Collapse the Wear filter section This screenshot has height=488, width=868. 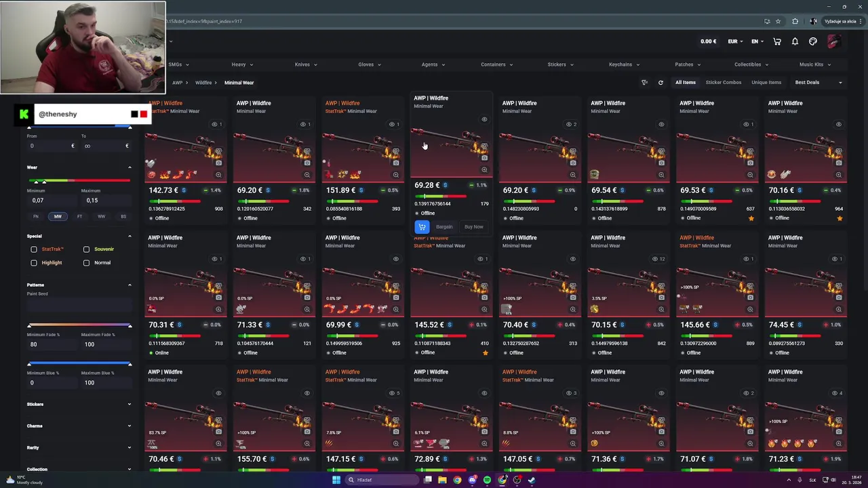130,167
